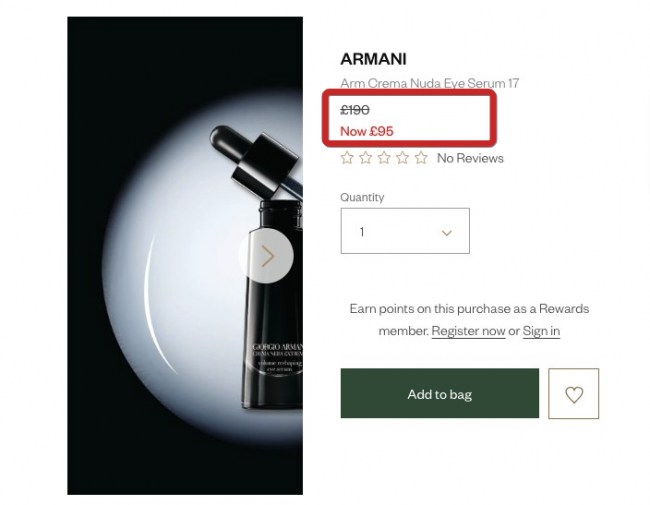
Task: Click the first rating star
Action: tap(347, 158)
